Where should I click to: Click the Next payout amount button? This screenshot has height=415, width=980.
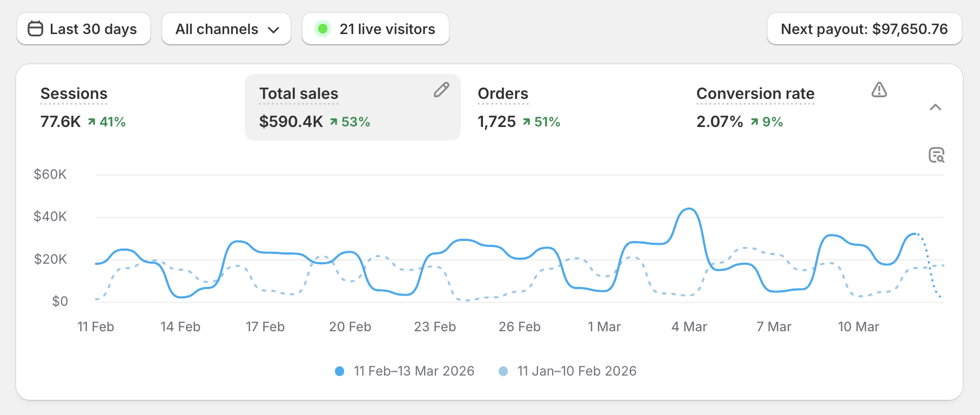point(864,29)
